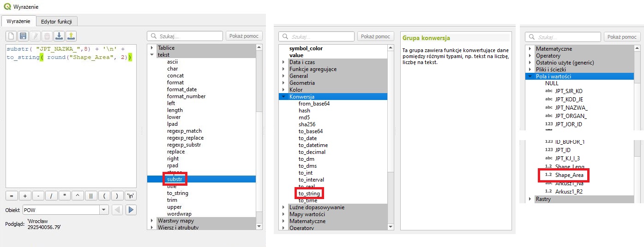Expand the Rastry group

tap(530, 199)
